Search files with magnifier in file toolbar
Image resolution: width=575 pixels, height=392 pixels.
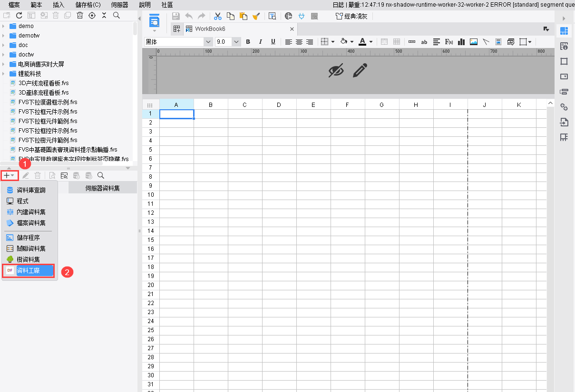coord(117,15)
